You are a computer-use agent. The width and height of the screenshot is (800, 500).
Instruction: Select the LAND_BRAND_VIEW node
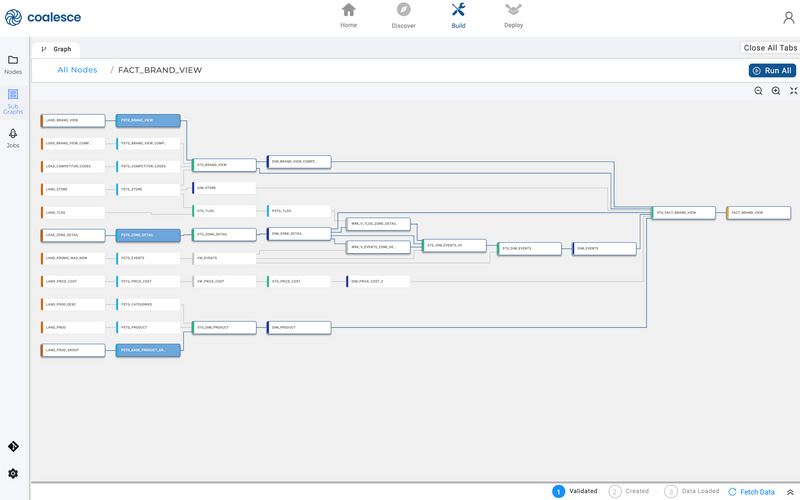pos(73,120)
